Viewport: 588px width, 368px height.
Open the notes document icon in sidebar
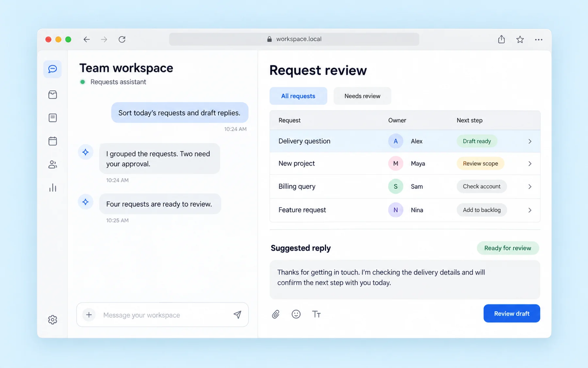pyautogui.click(x=53, y=118)
